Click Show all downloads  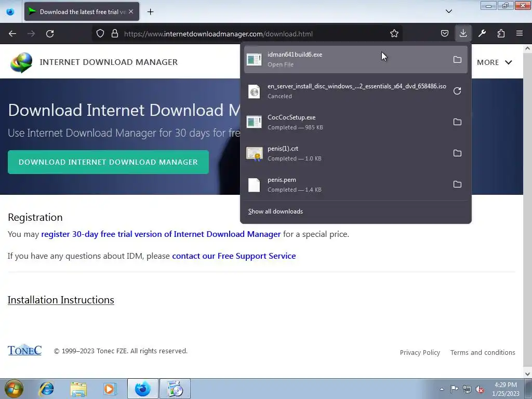click(x=275, y=211)
